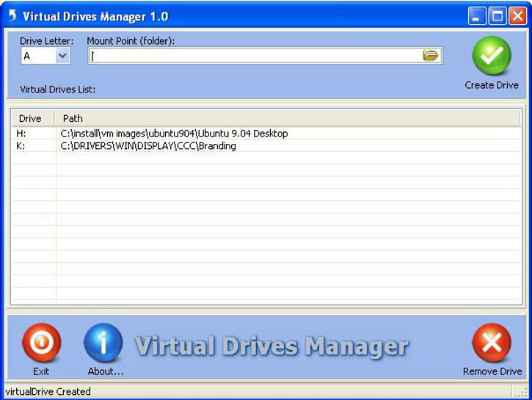Viewport: 532px width, 400px height.
Task: Expand the Drive Letter dropdown arrow
Action: tap(62, 56)
